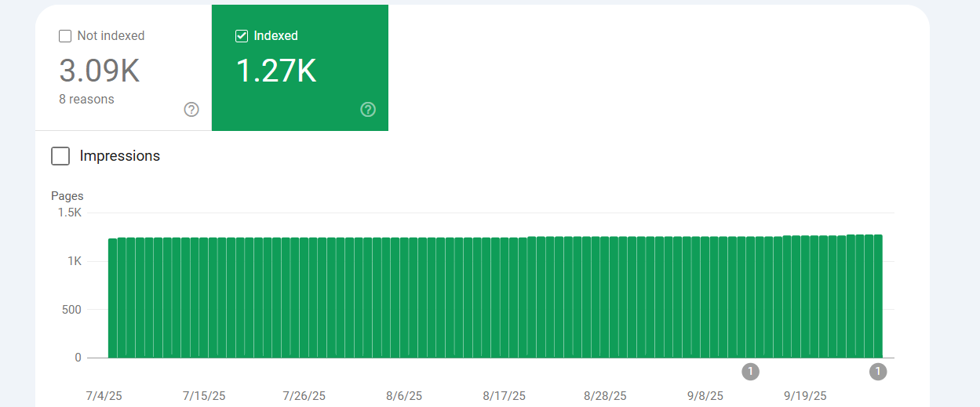Screen dimensions: 980x407
Task: Toggle the Not indexed checkbox
Action: [x=65, y=36]
